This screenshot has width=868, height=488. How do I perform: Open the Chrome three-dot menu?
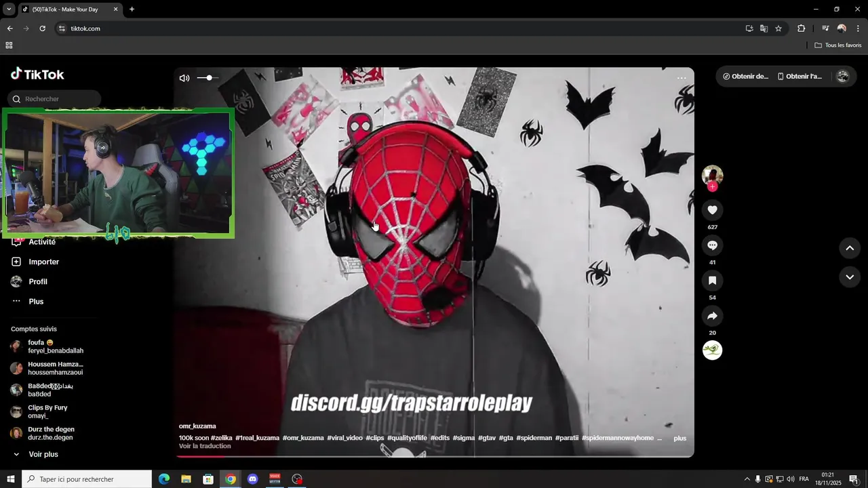[858, 28]
